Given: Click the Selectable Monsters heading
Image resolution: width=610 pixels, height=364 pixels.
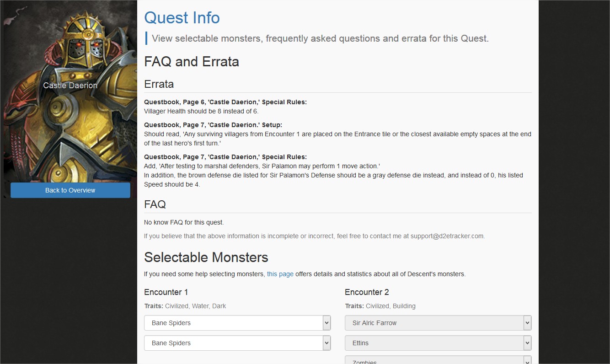Looking at the screenshot, I should coord(206,257).
